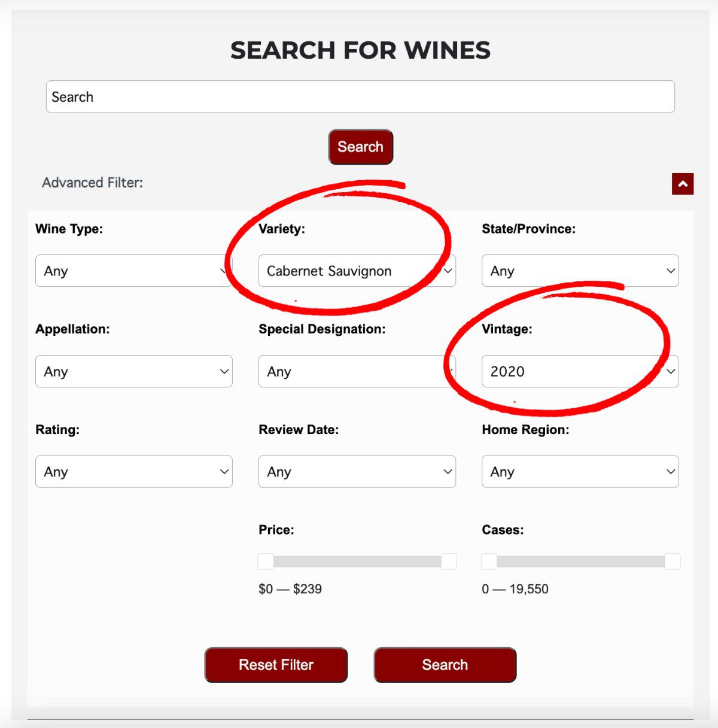Open the Appellation dropdown
718x728 pixels.
coord(133,371)
